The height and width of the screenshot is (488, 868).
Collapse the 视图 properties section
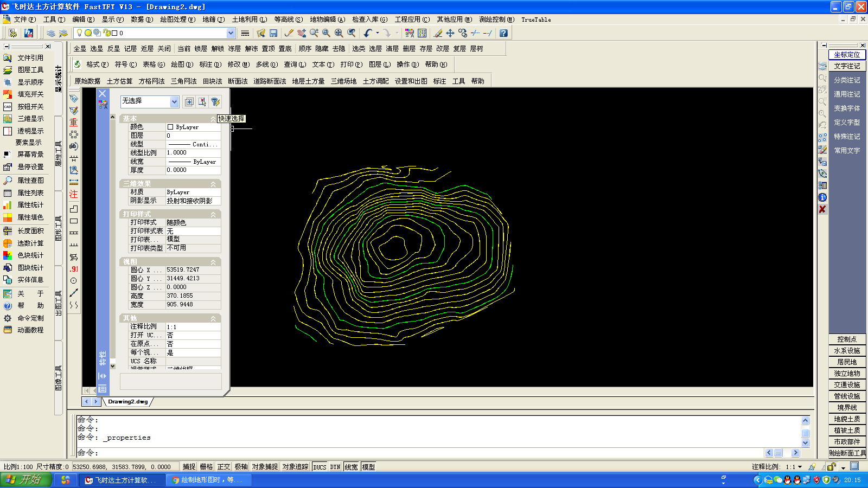[213, 262]
